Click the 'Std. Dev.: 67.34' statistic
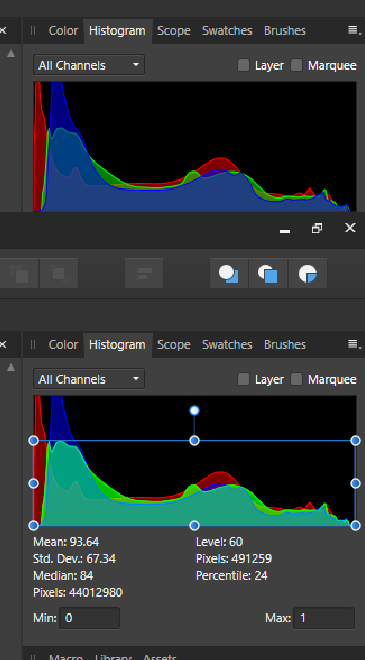Image resolution: width=365 pixels, height=660 pixels. click(x=75, y=559)
